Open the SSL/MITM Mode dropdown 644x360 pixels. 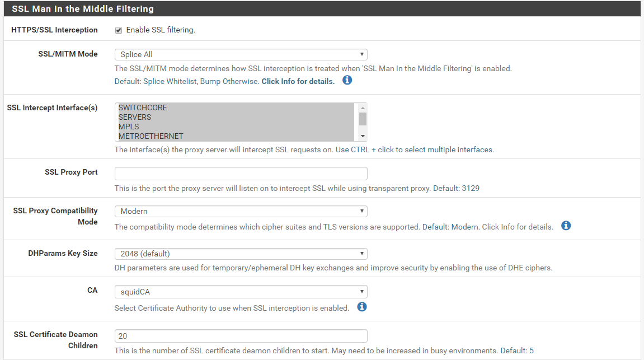241,54
